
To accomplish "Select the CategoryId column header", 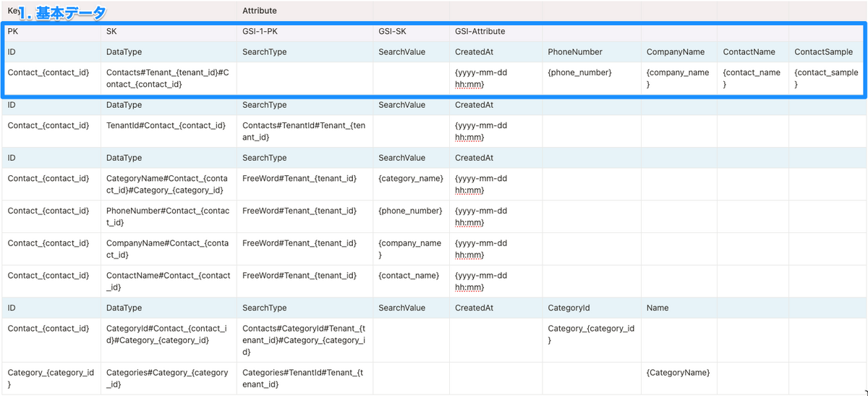I will (592, 308).
